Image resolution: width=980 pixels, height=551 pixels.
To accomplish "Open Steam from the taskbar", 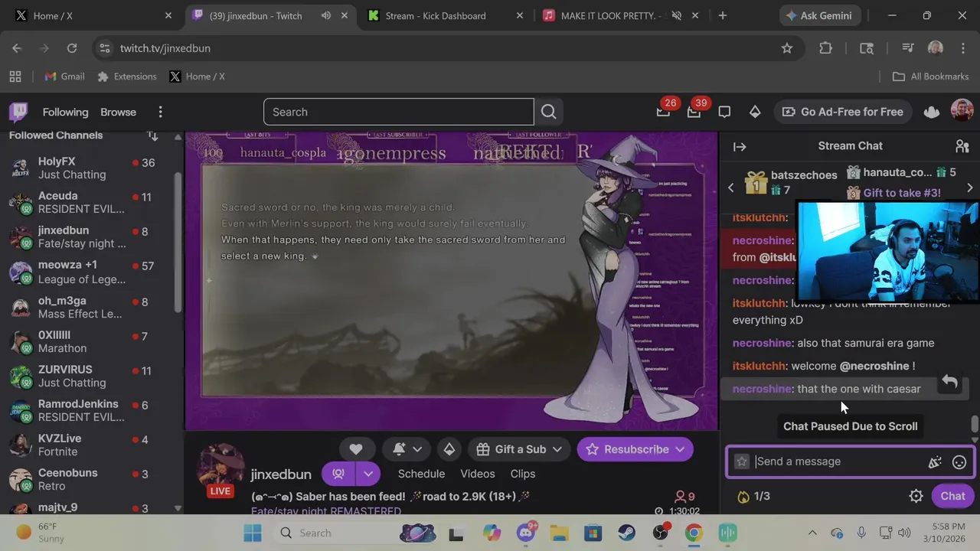I will point(626,533).
